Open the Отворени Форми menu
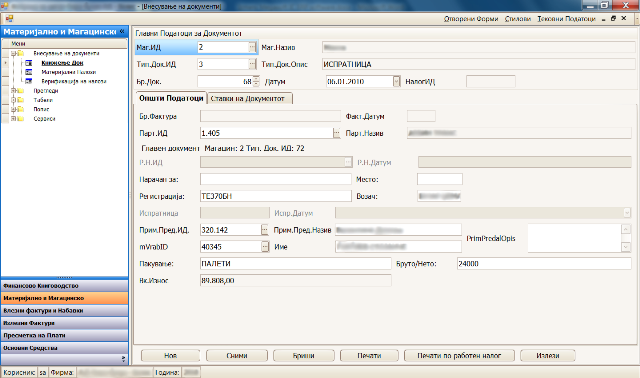 (471, 19)
